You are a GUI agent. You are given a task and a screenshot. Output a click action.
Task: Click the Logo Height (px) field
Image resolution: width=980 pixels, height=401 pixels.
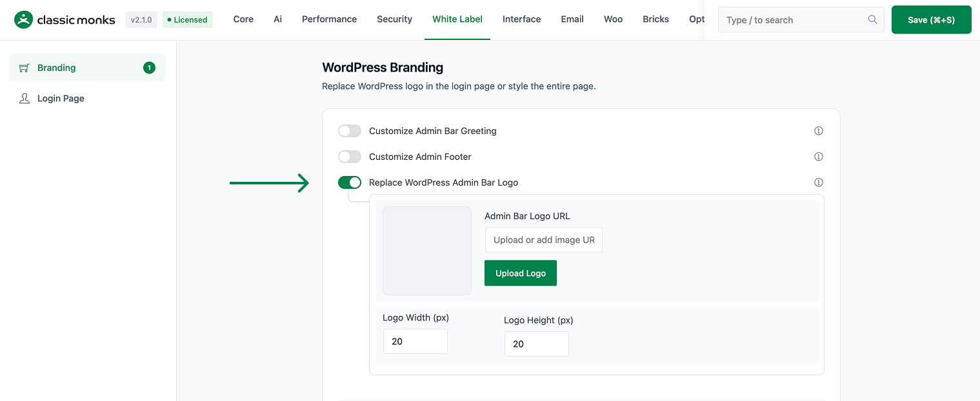[x=536, y=344]
